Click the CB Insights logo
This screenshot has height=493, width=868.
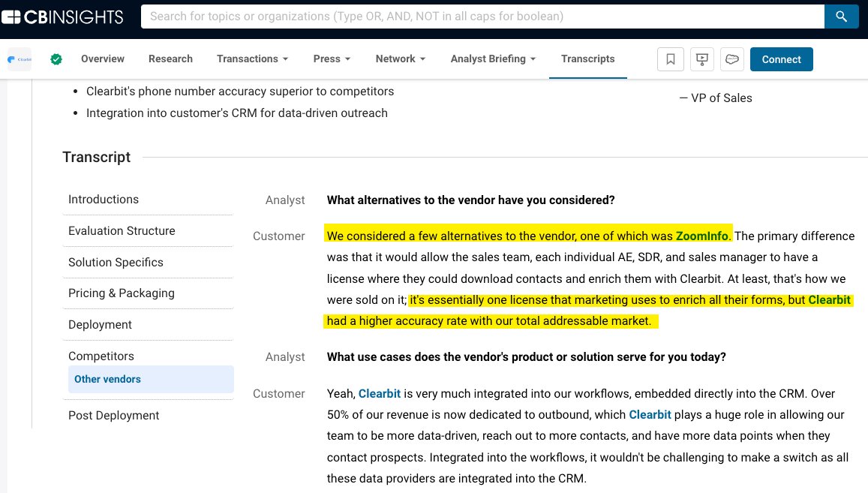coord(62,17)
